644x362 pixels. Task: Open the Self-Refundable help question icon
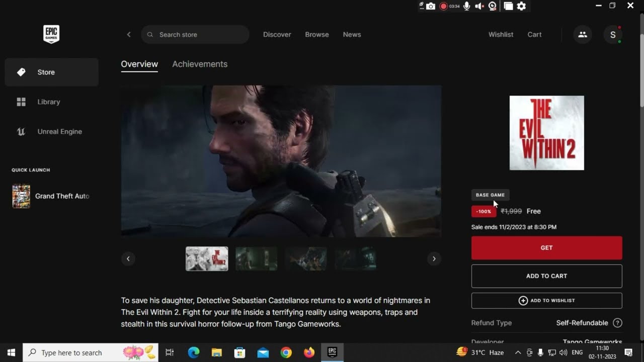617,323
